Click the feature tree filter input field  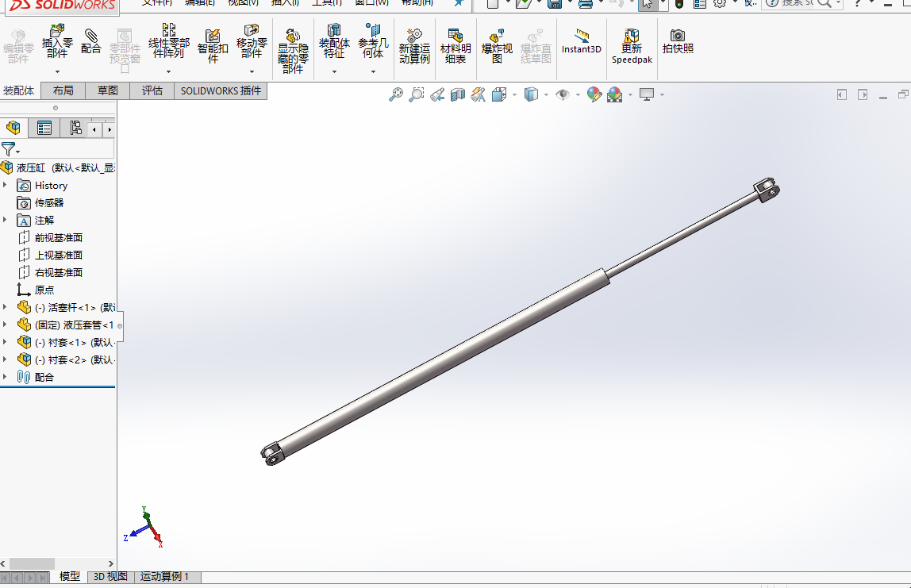67,148
